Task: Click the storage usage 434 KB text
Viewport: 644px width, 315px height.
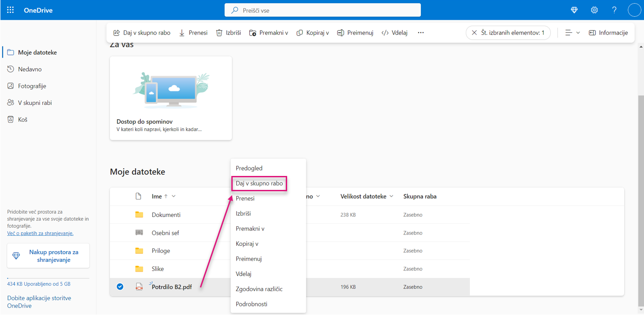Action: [x=39, y=284]
